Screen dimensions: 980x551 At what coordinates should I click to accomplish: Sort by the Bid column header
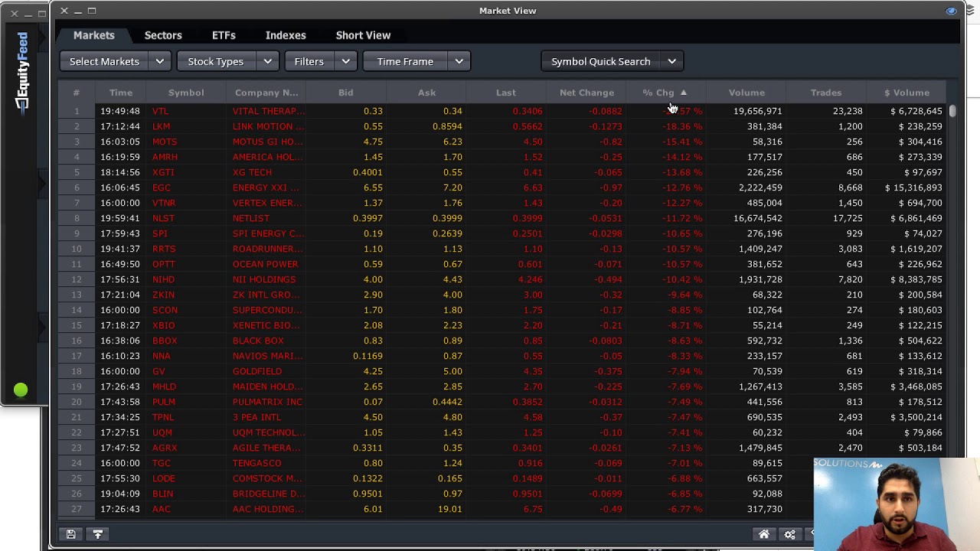point(346,93)
